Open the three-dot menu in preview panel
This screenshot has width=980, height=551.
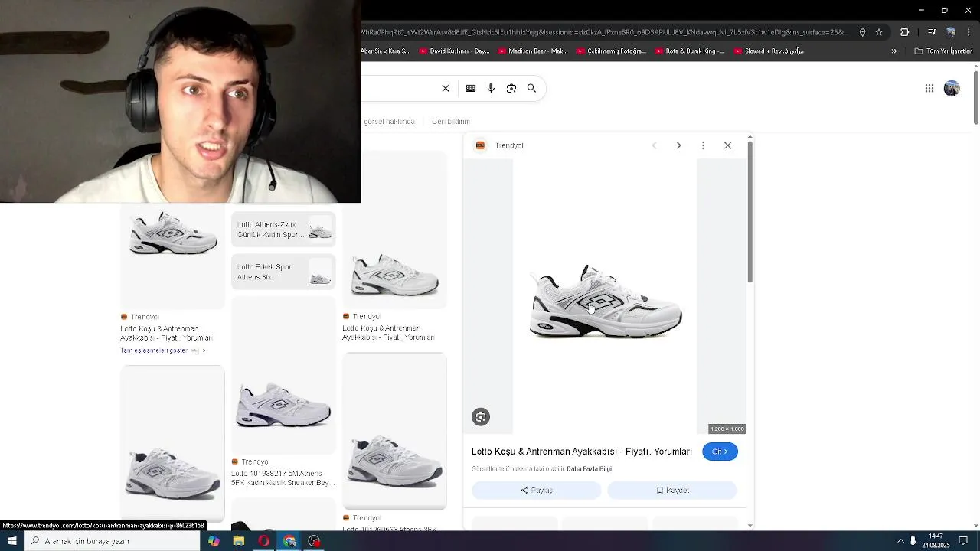[703, 145]
